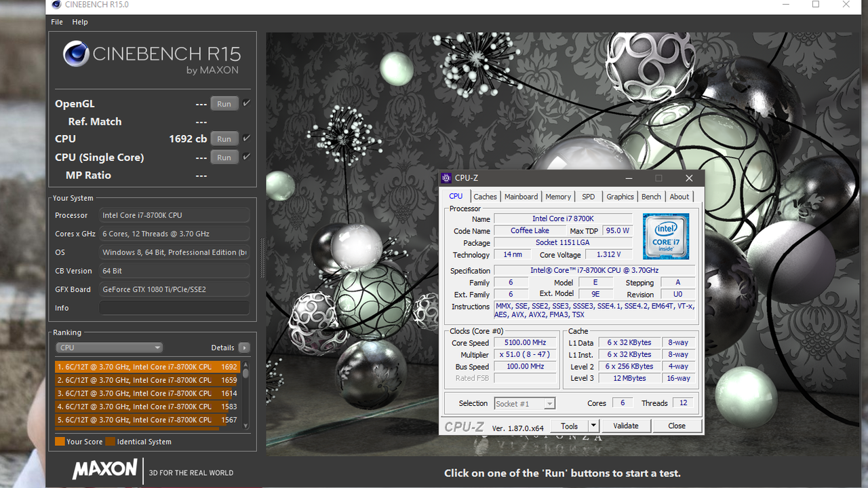Click the CB Version 64 Bit field
868x488 pixels.
point(174,271)
